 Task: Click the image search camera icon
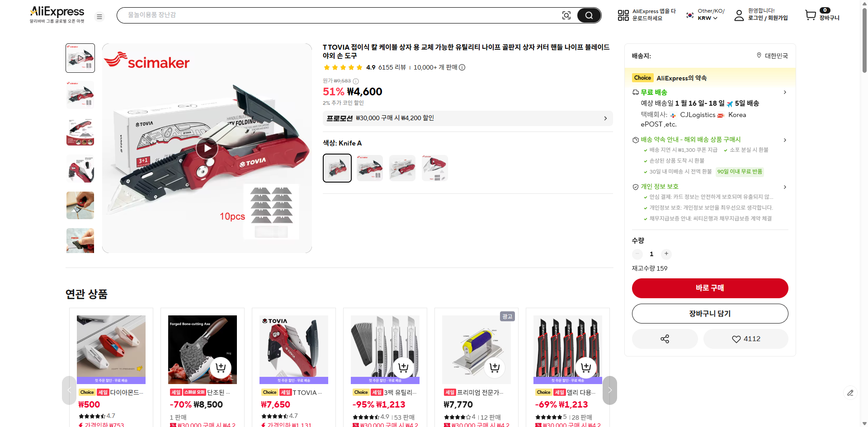(566, 15)
